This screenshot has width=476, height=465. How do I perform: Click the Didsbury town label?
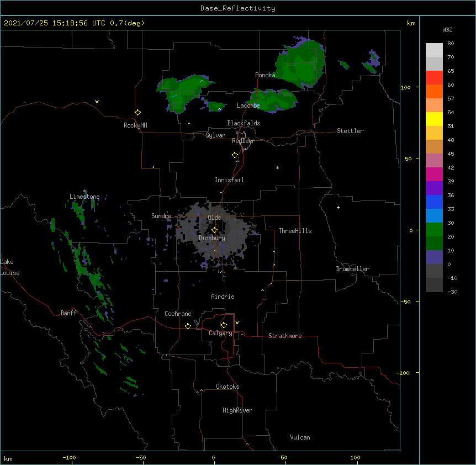[x=212, y=238]
